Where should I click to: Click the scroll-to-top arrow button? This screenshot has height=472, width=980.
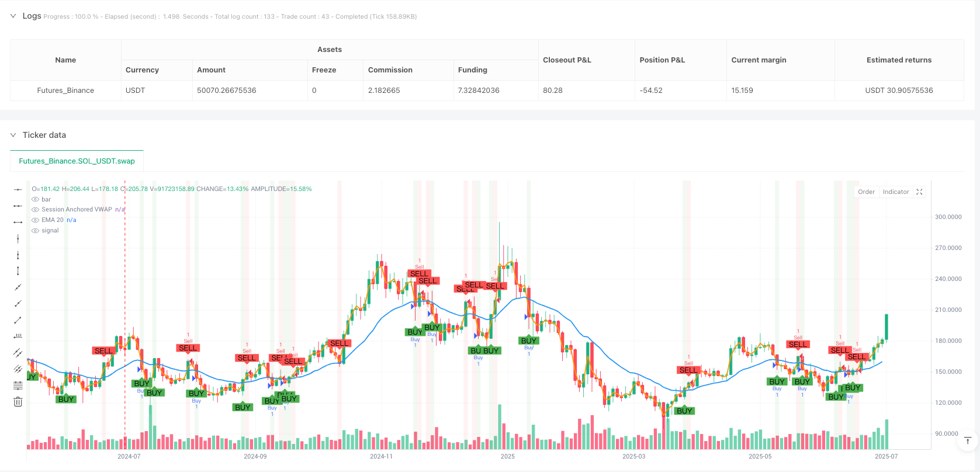point(968,440)
